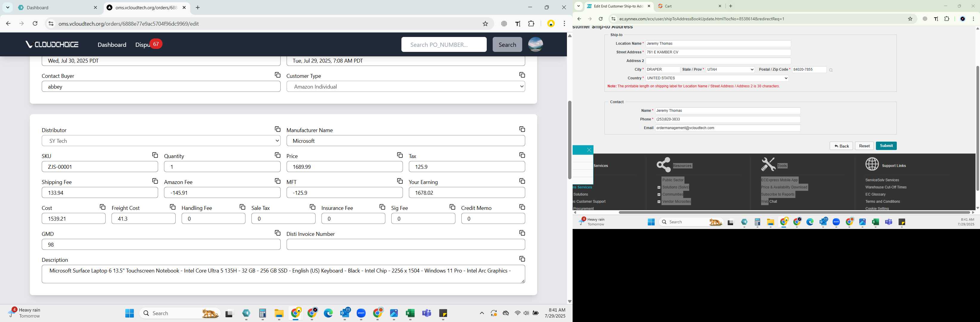This screenshot has height=322, width=980.
Task: Copy the GMD field value
Action: 277,233
